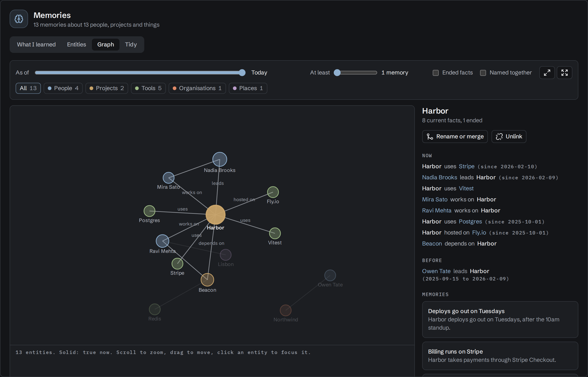Viewport: 588px width, 377px height.
Task: Open the Nadia Brooks link in facts
Action: tap(440, 177)
